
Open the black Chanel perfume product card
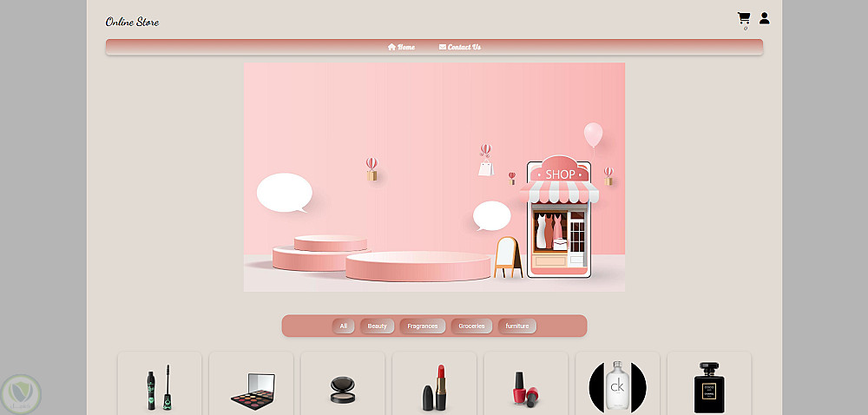[x=709, y=384]
